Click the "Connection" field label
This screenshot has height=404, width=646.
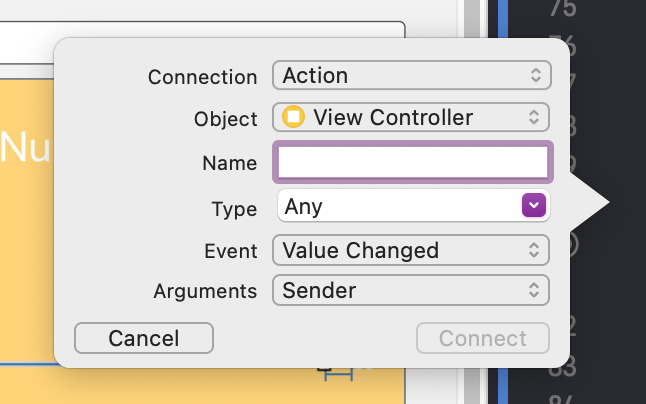(x=202, y=76)
